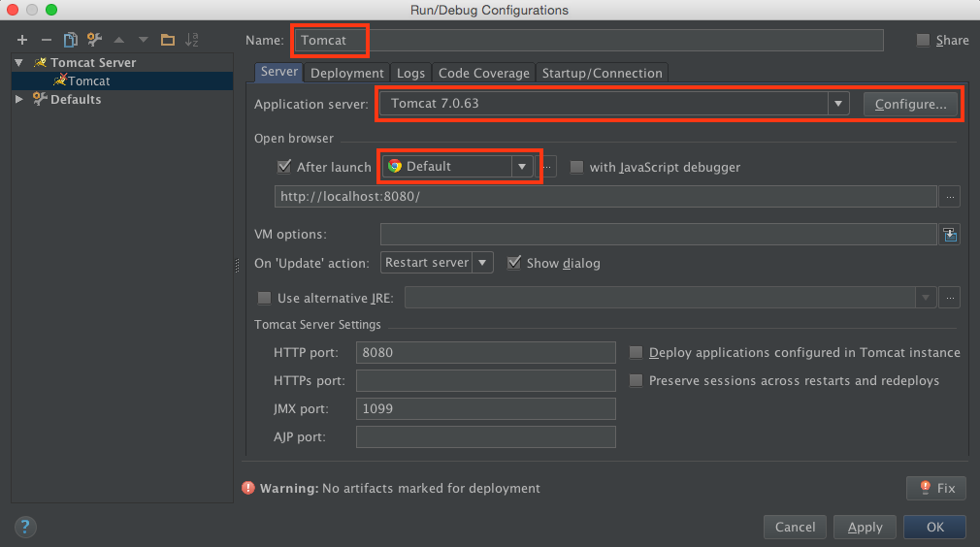Switch to the Deployment tab
The image size is (980, 547).
(346, 73)
